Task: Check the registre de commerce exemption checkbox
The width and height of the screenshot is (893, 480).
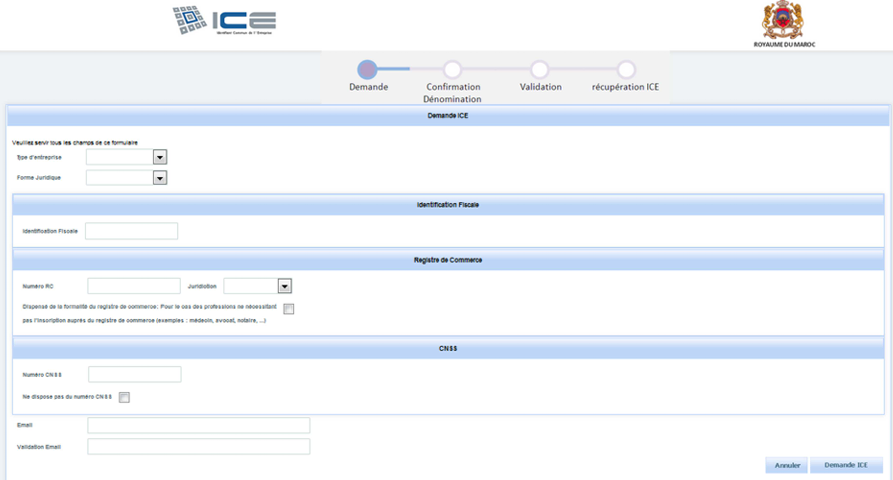Action: pos(289,309)
